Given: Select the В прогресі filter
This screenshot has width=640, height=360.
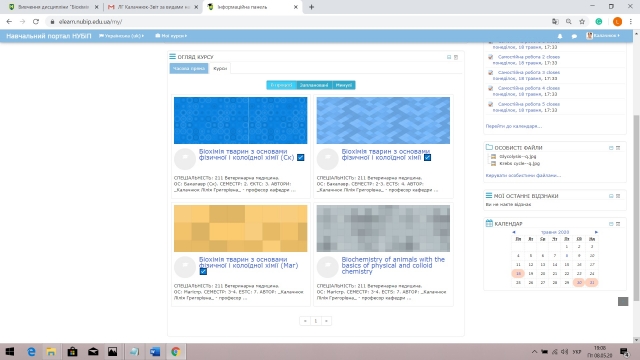Looking at the screenshot, I should 282,85.
